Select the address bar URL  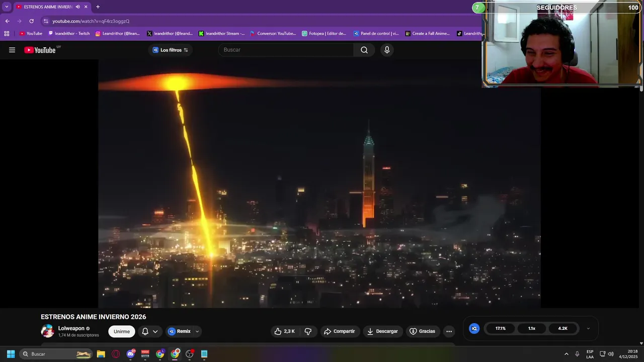point(91,21)
